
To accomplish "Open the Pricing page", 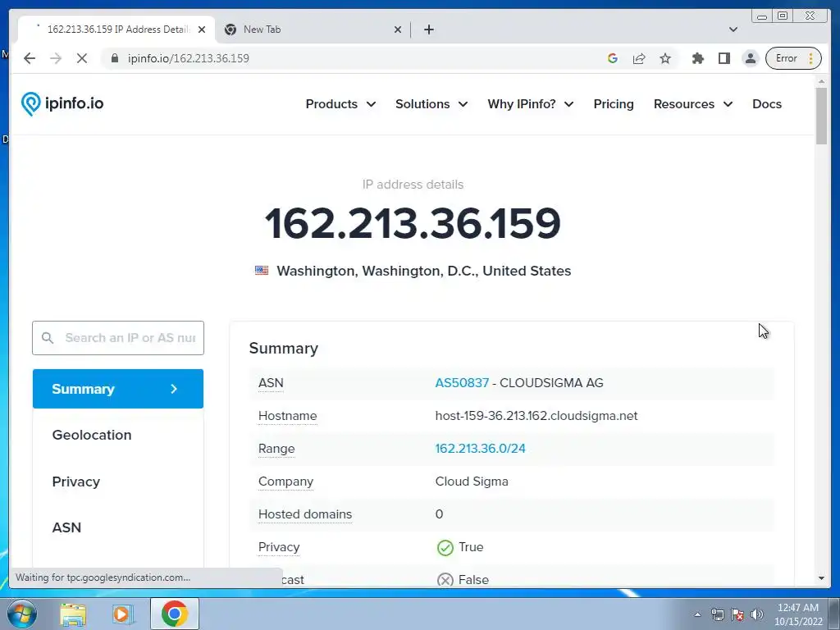I will click(x=614, y=104).
